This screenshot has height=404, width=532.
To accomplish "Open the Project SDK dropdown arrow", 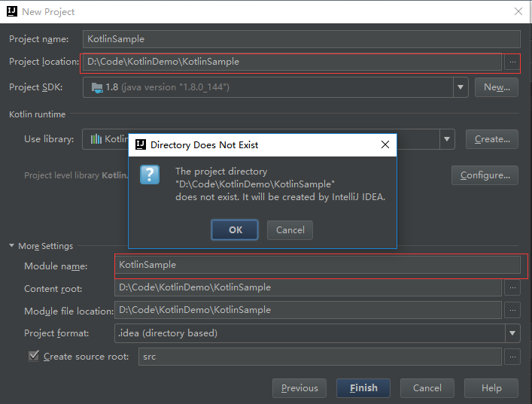I will (461, 87).
